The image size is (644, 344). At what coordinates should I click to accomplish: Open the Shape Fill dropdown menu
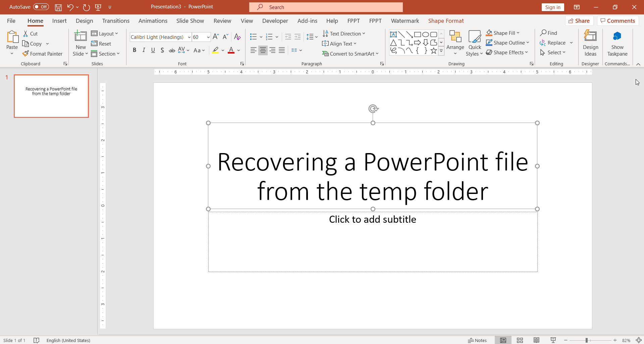point(518,33)
